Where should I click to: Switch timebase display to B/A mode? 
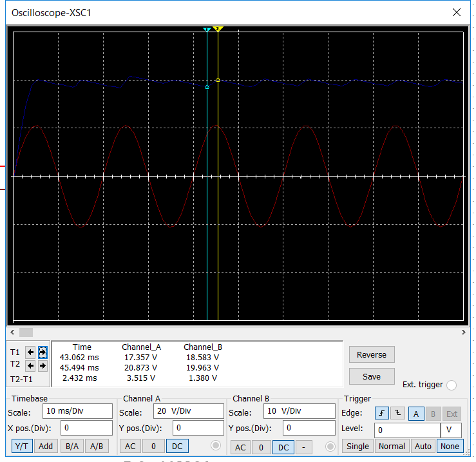pyautogui.click(x=72, y=445)
